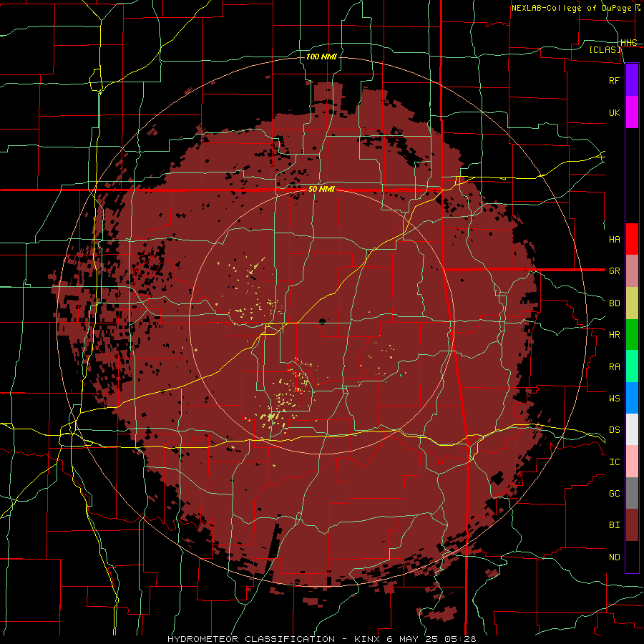Click the '[CLAS]' legend heading
Image resolution: width=644 pixels, height=644 pixels.
(605, 50)
